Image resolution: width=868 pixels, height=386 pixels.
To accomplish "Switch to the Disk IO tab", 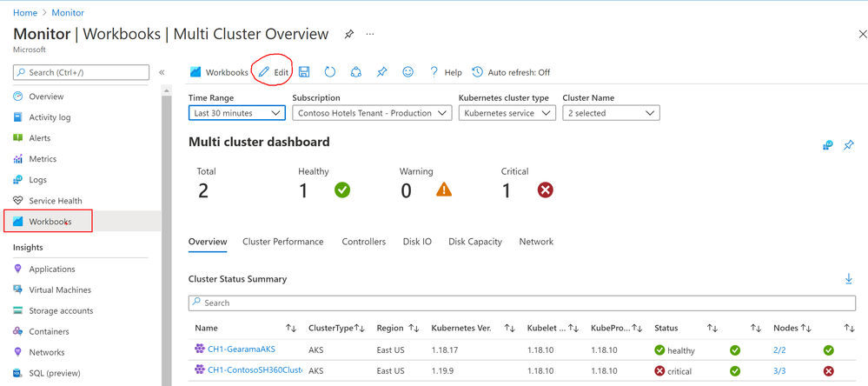I will pyautogui.click(x=417, y=242).
